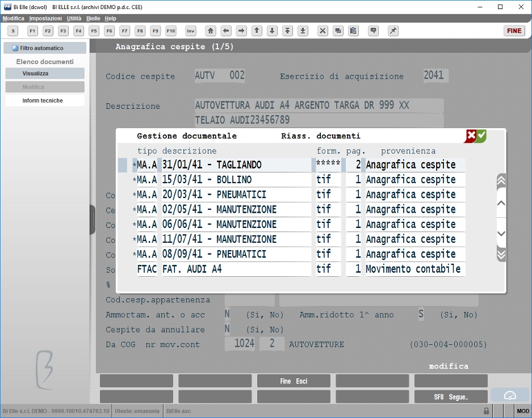Click the speech bubble note icon in the toolbar
532x418 pixels.
point(373,31)
